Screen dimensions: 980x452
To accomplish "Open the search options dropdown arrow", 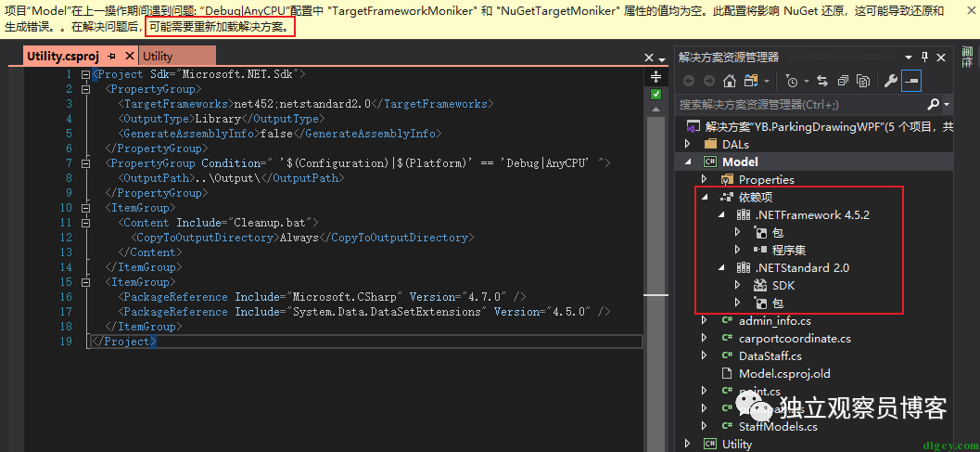I will click(x=947, y=105).
